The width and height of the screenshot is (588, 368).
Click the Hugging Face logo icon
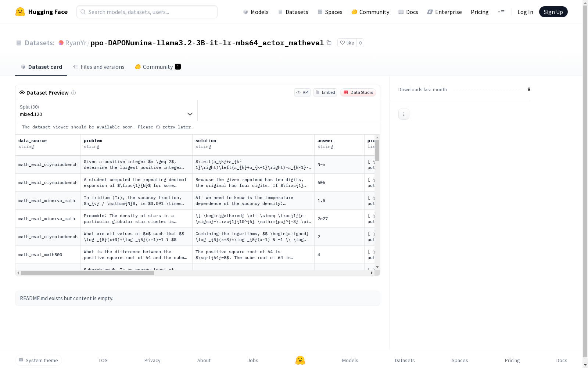[20, 12]
